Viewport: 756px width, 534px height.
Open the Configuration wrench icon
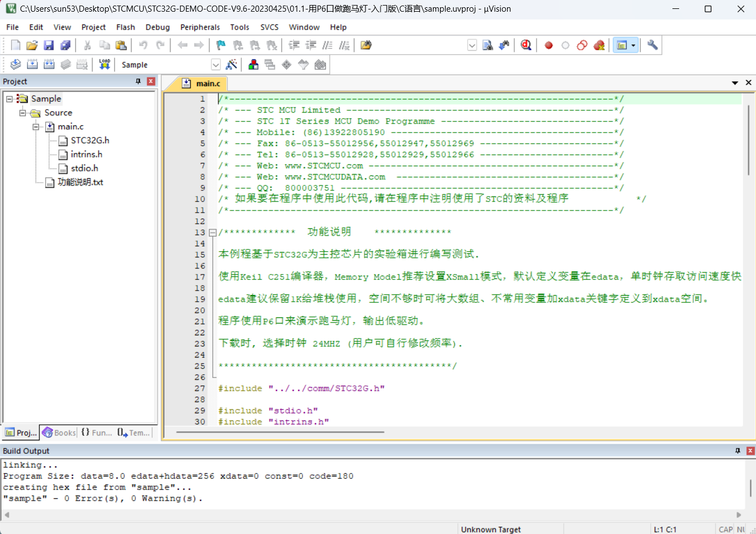click(652, 45)
